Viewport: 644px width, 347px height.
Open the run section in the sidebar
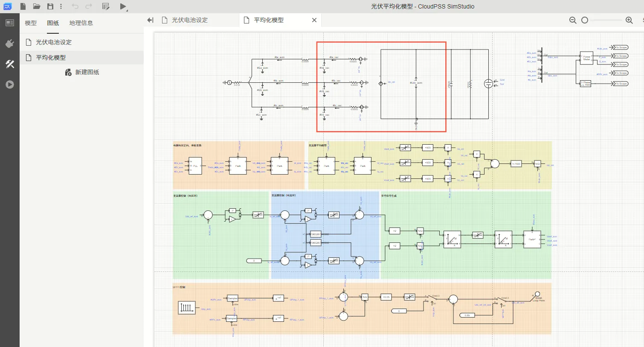(x=10, y=85)
